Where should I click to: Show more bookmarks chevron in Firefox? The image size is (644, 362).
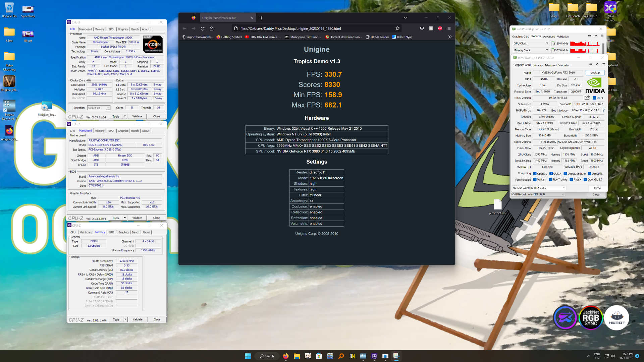pos(450,37)
